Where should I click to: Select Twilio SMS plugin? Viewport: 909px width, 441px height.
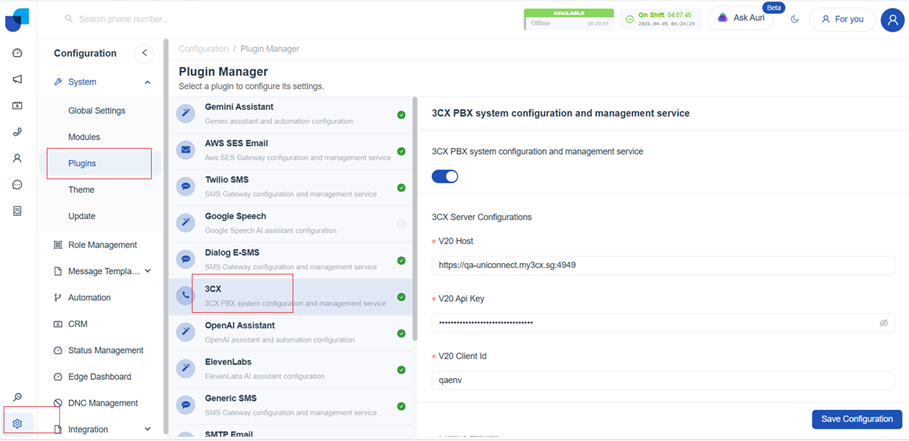tap(290, 186)
